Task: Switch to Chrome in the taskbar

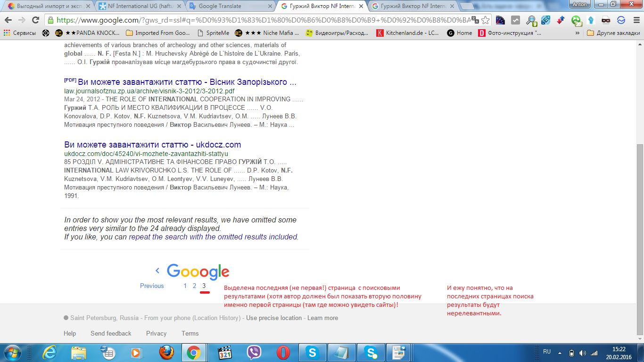Action: (193, 352)
